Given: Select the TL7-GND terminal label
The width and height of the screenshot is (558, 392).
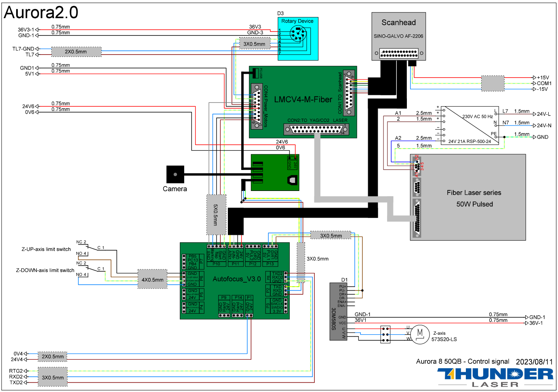Looking at the screenshot, I should coord(23,49).
